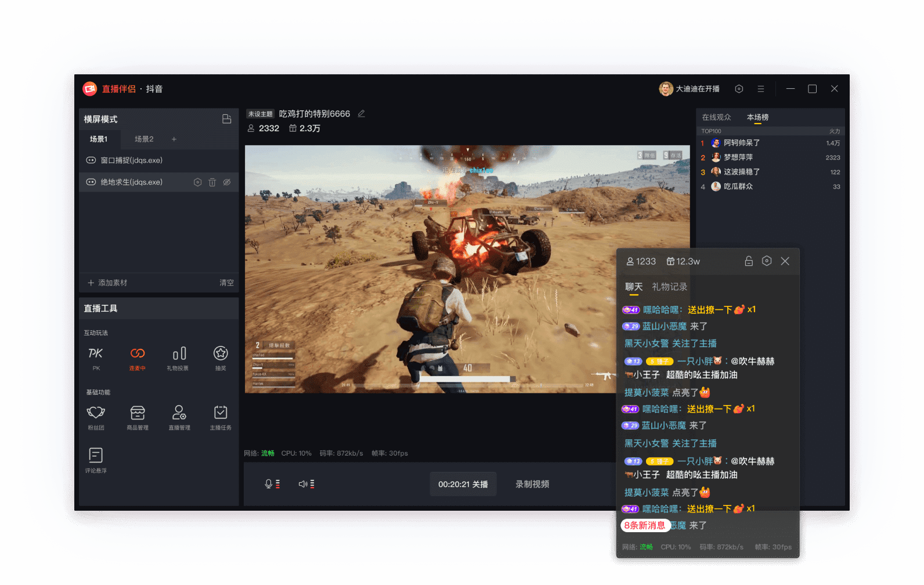Click 1233 viewer count in popup
This screenshot has width=924, height=585.
(641, 261)
